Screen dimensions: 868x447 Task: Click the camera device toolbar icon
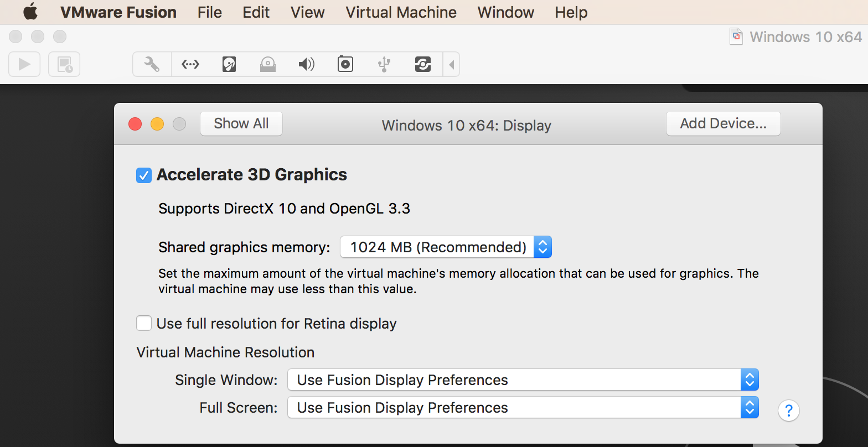pos(345,64)
